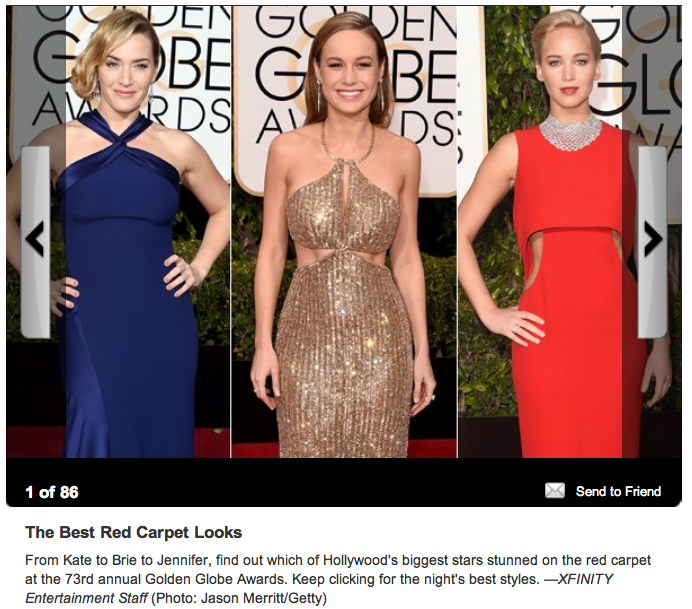Open the Send to Friend link

[x=618, y=491]
